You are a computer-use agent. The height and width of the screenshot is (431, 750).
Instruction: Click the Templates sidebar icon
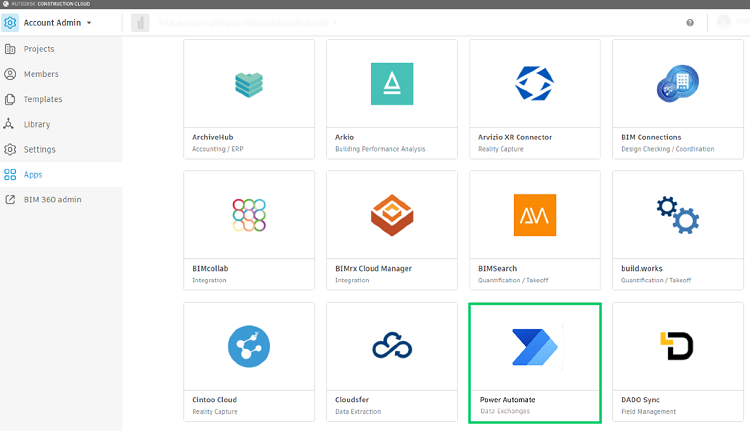[x=10, y=99]
